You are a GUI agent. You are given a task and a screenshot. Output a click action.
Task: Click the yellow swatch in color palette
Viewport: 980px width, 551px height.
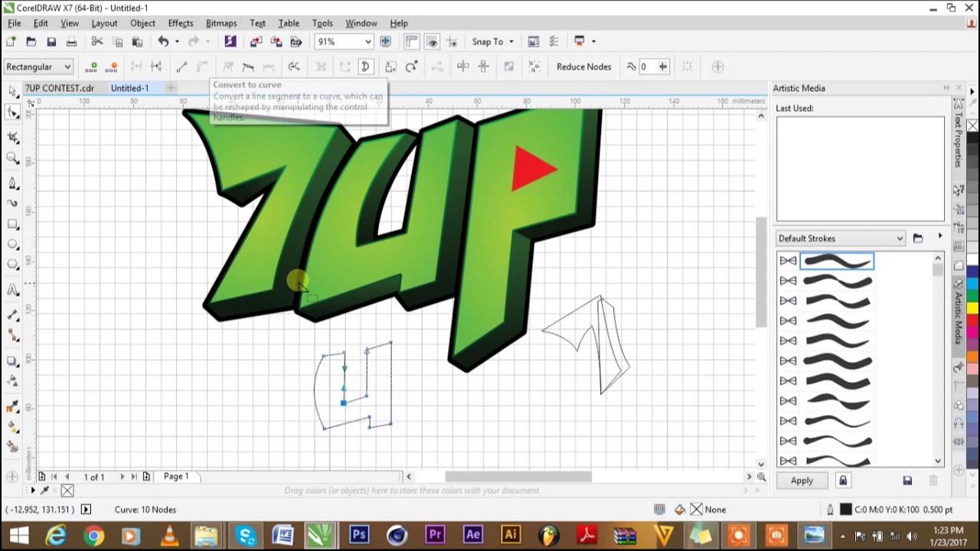coord(973,308)
